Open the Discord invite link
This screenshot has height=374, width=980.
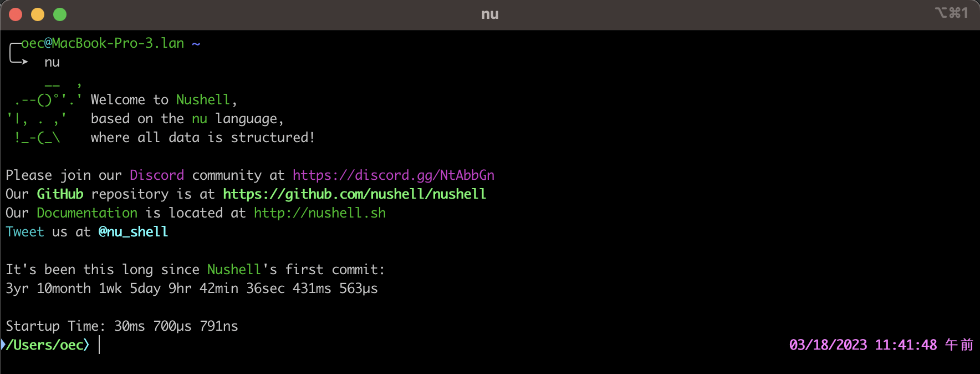pyautogui.click(x=394, y=175)
